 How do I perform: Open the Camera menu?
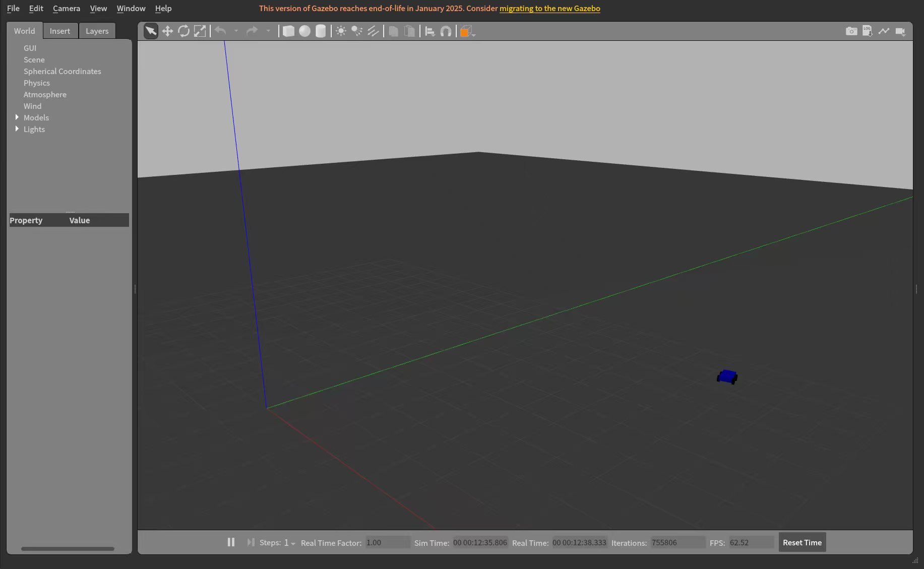[66, 9]
